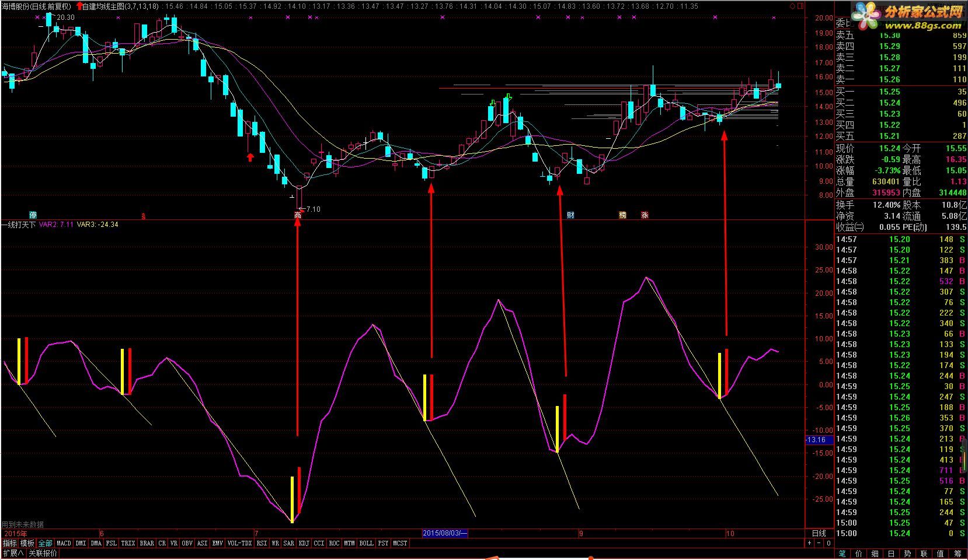The width and height of the screenshot is (968, 560).
Task: Select the CR indicator
Action: [162, 543]
